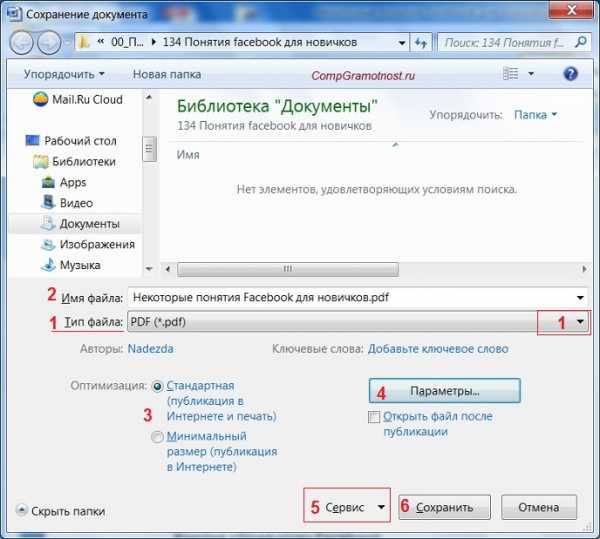600x539 pixels.
Task: Open the Музыка library
Action: click(x=71, y=265)
